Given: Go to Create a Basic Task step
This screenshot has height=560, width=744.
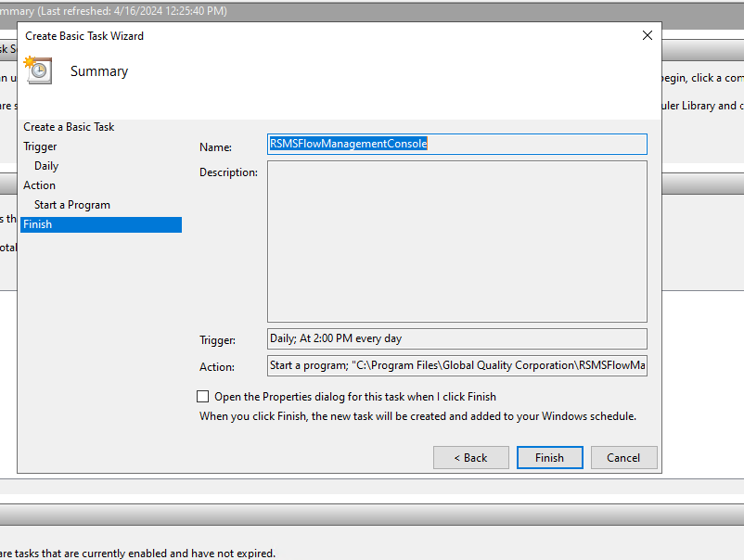Looking at the screenshot, I should click(x=69, y=127).
